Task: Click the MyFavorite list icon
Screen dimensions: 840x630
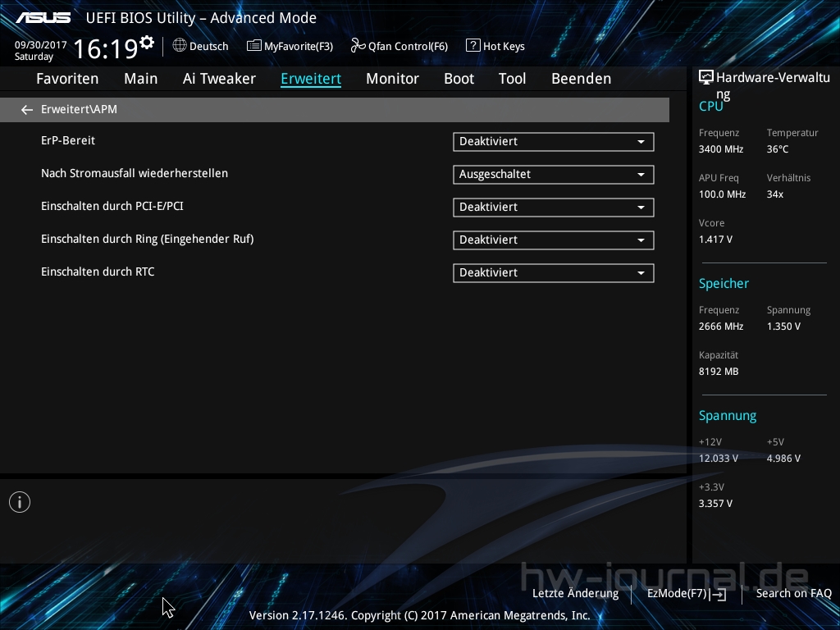Action: click(x=254, y=46)
